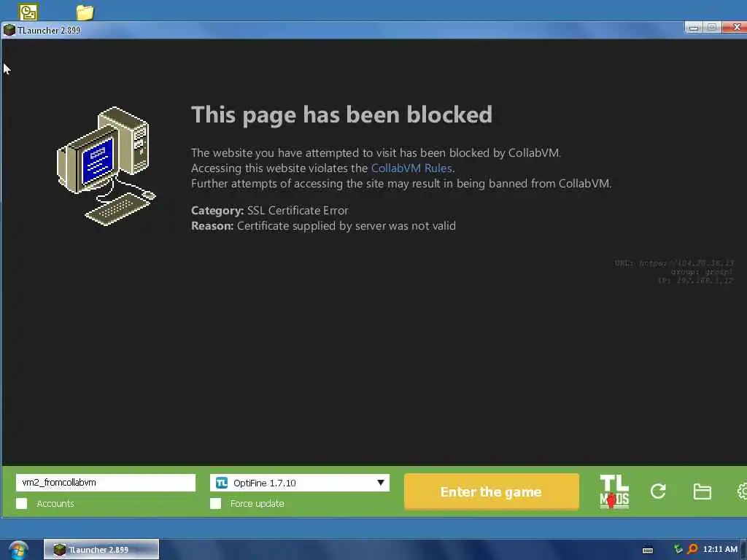Click the 'This page has been blocked' heading

[341, 115]
